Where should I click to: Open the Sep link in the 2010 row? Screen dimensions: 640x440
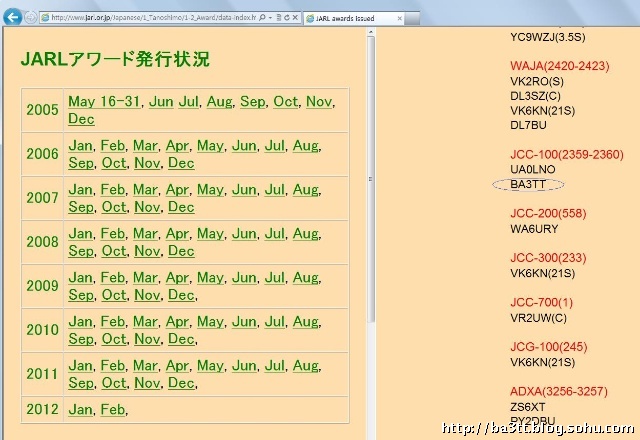(81, 339)
